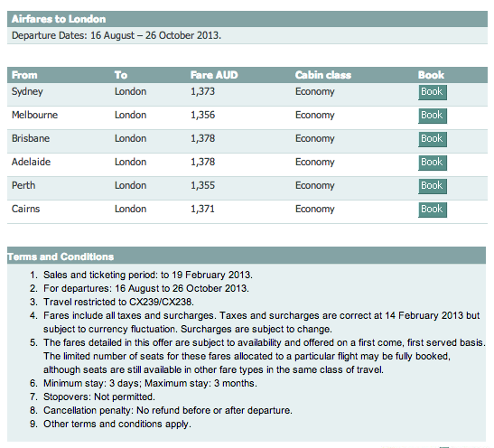Click the Terms and Conditions heading

(x=61, y=257)
